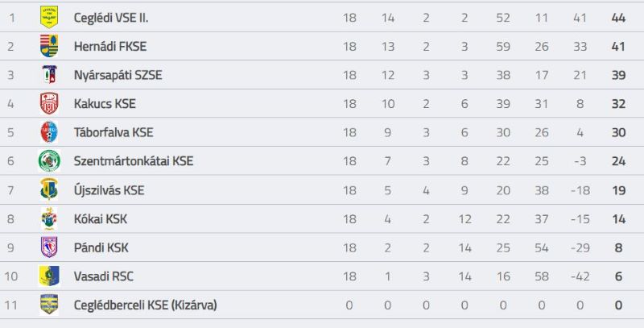Viewport: 644px width, 328px height.
Task: Open the Nyársapáti SZSE crest icon
Action: [x=49, y=74]
